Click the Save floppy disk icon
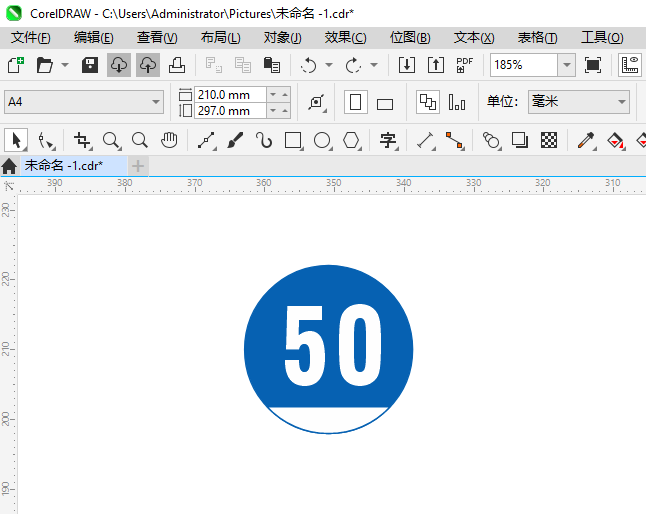 point(89,65)
